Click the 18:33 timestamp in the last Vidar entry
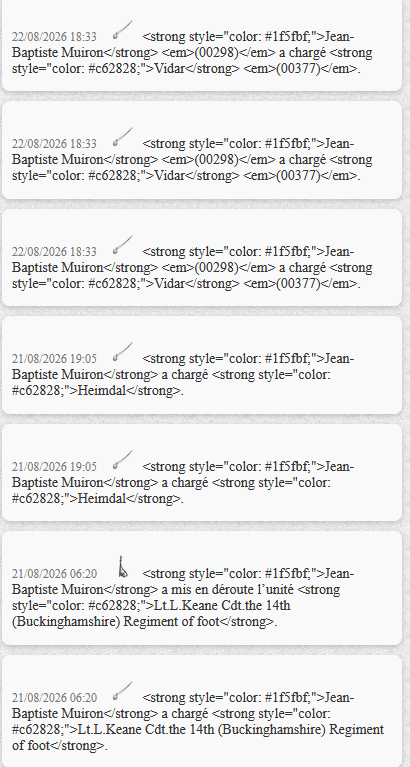Viewport: 410px width, 767px height. pyautogui.click(x=54, y=251)
